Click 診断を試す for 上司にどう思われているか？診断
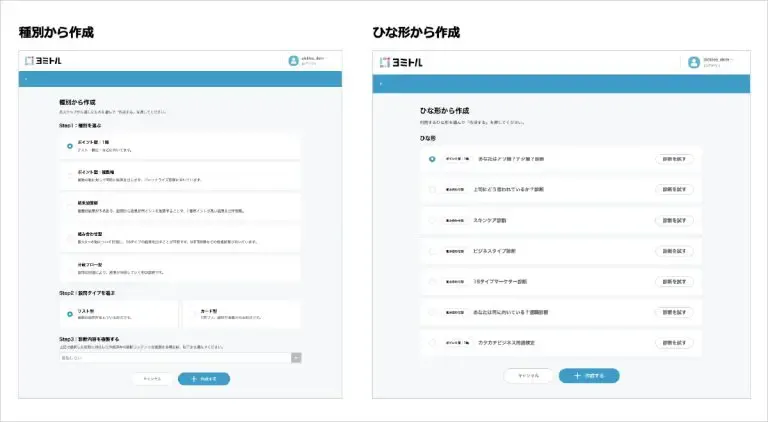Image resolution: width=768 pixels, height=422 pixels. point(674,189)
